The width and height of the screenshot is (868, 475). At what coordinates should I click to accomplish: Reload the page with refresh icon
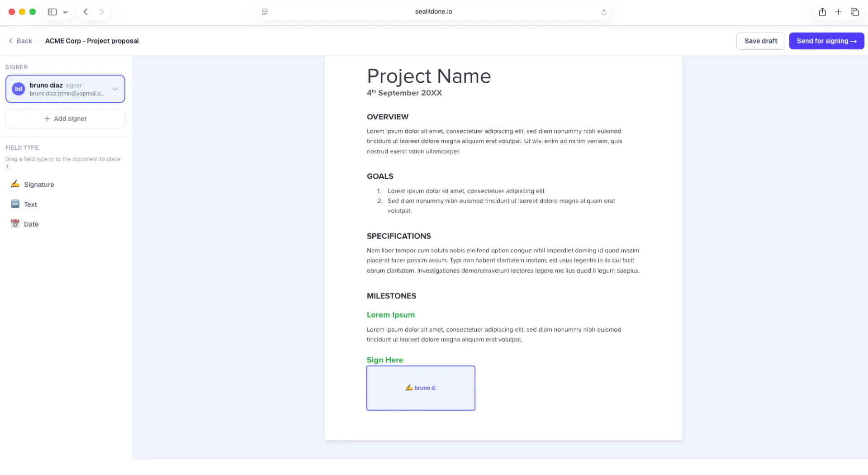click(604, 12)
